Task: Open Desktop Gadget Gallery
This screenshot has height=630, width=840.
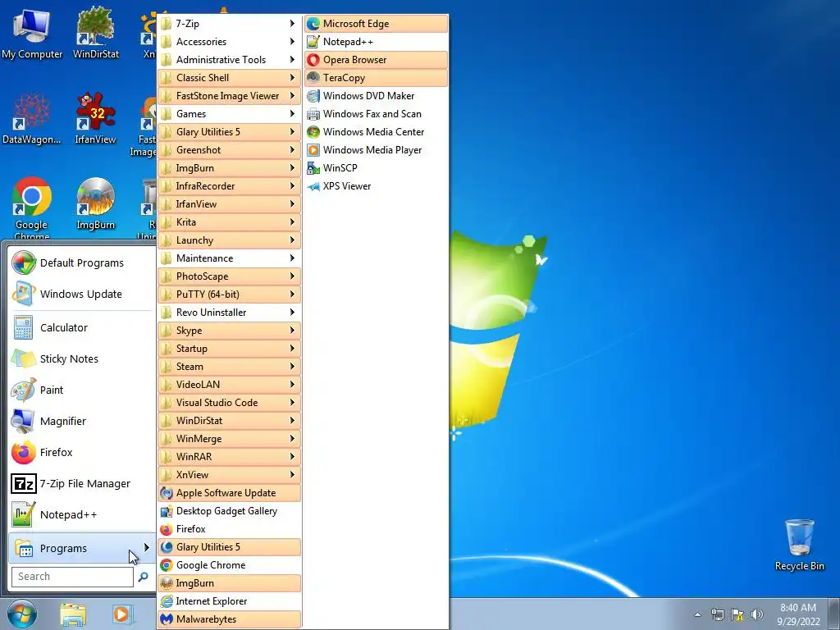Action: click(230, 511)
